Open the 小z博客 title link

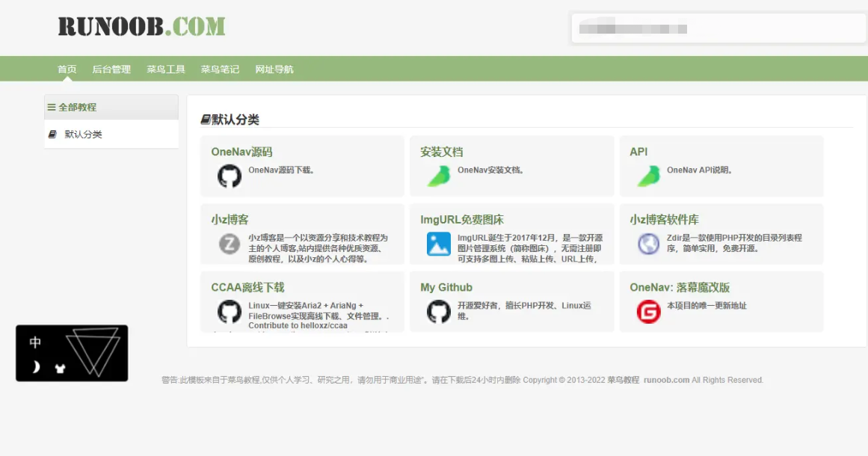click(230, 220)
